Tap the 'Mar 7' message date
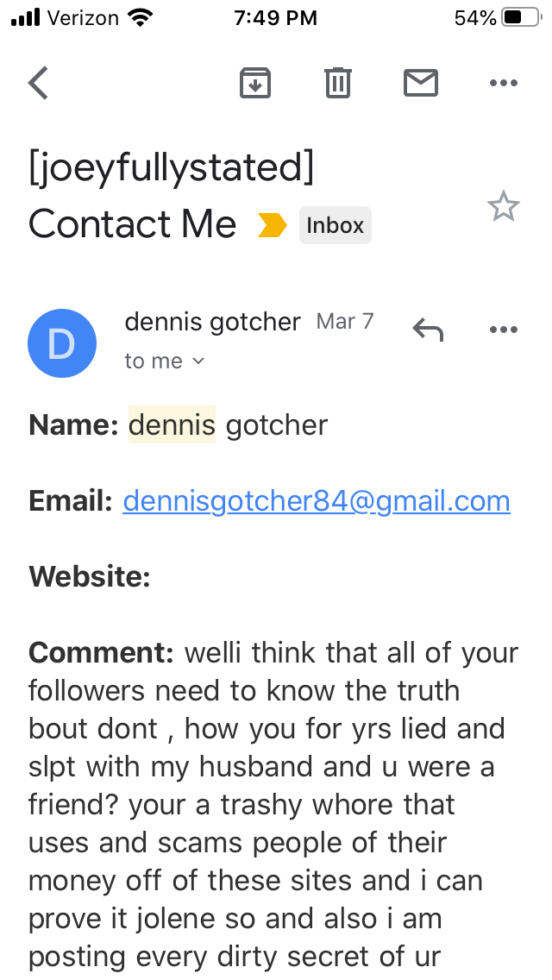 [x=345, y=322]
